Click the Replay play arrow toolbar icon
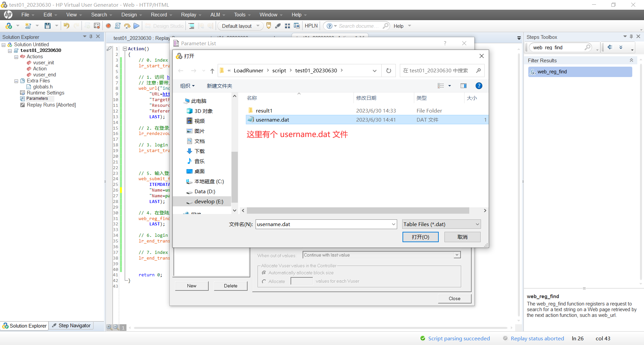 click(137, 26)
